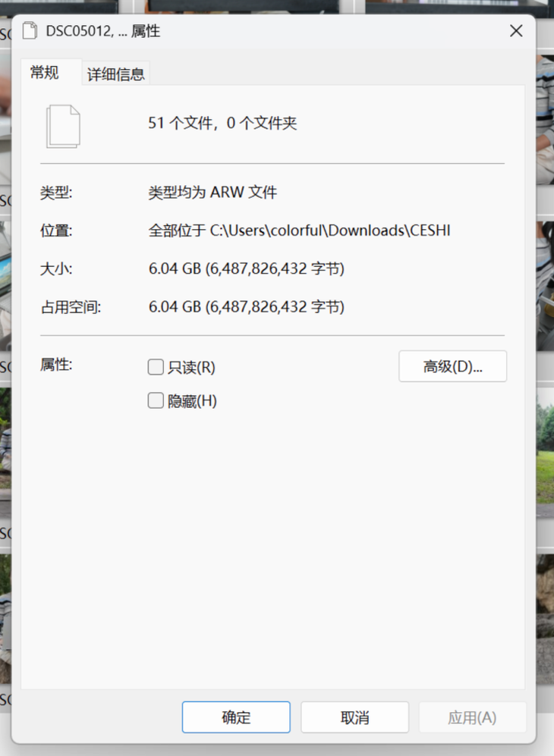Click the 'DSC05012, ... 属性' title bar text
Image resolution: width=554 pixels, height=756 pixels.
click(102, 31)
